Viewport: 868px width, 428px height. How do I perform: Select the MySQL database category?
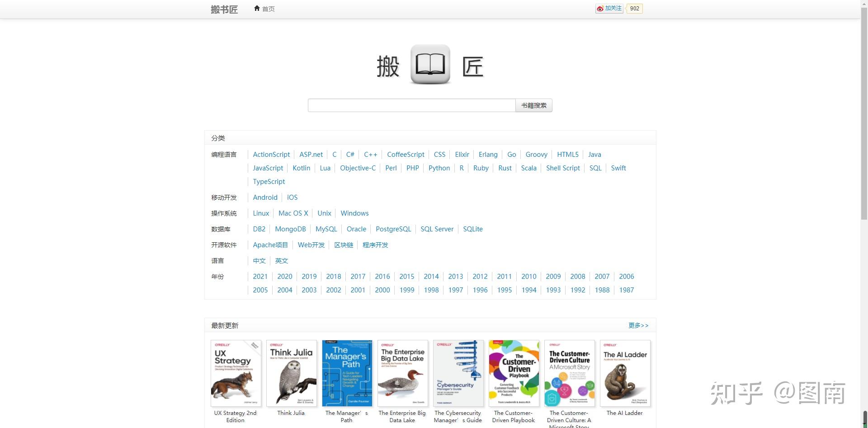pos(326,229)
